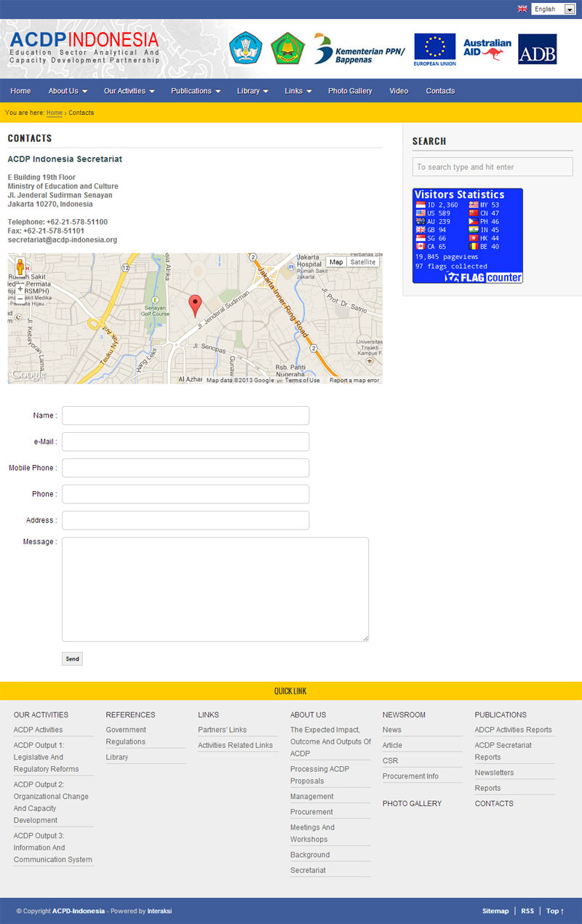Viewport: 582px width, 924px height.
Task: Click the Message text area
Action: (x=215, y=589)
